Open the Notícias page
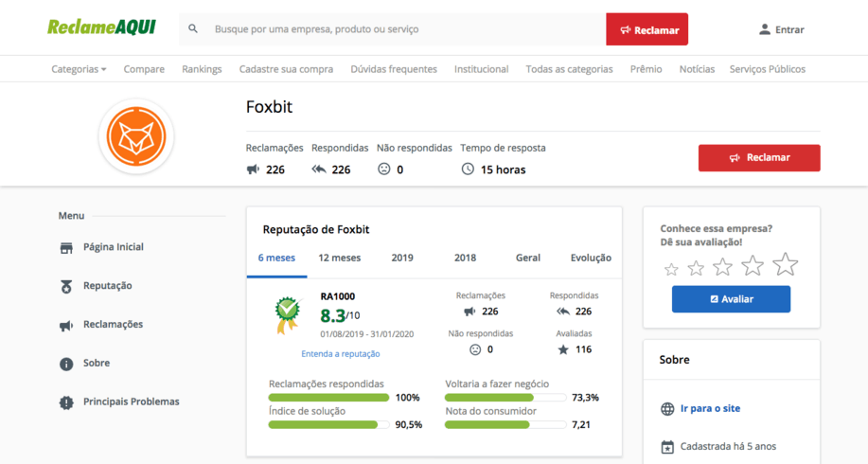 click(x=697, y=69)
